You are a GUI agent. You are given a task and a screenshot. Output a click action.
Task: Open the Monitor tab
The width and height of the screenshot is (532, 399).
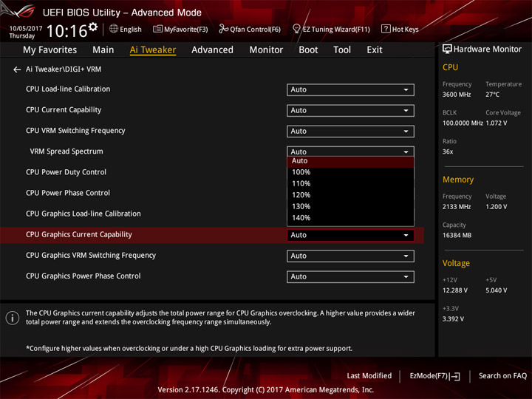tap(266, 50)
